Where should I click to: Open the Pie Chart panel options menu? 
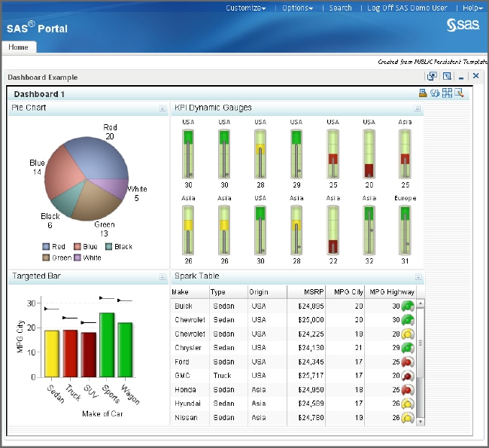pos(162,108)
